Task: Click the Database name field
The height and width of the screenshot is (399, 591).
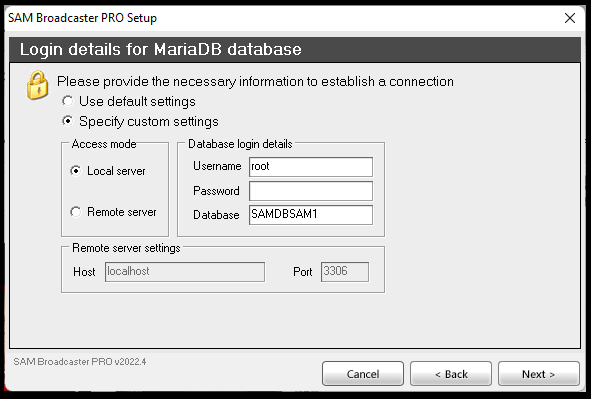Action: 311,215
